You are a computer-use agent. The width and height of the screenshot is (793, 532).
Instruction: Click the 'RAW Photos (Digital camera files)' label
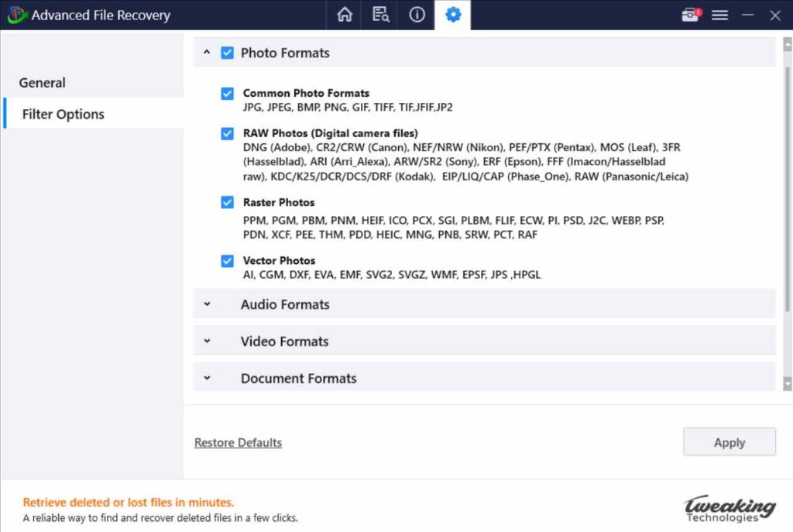[330, 133]
